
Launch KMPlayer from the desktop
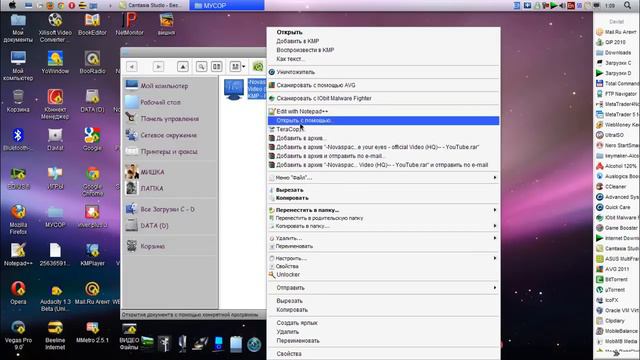coord(92,254)
